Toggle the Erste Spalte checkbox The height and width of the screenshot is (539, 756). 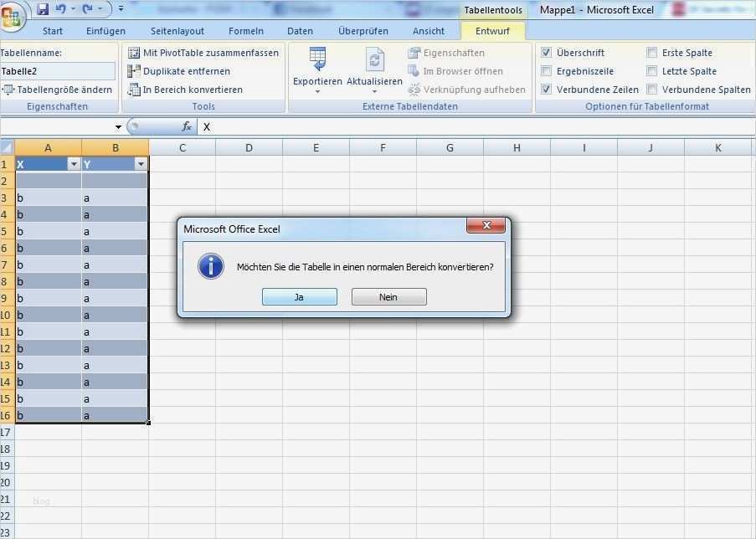pos(652,53)
